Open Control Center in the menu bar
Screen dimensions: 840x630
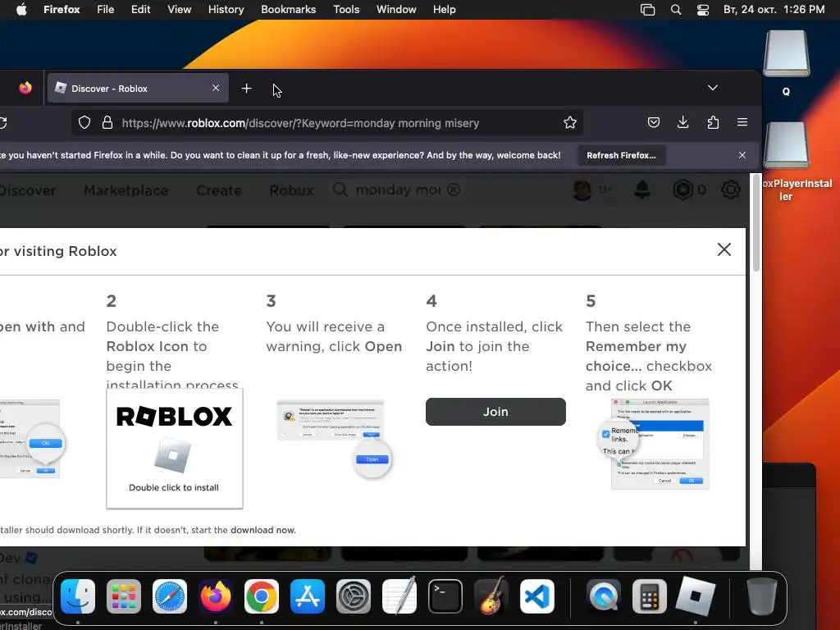703,10
